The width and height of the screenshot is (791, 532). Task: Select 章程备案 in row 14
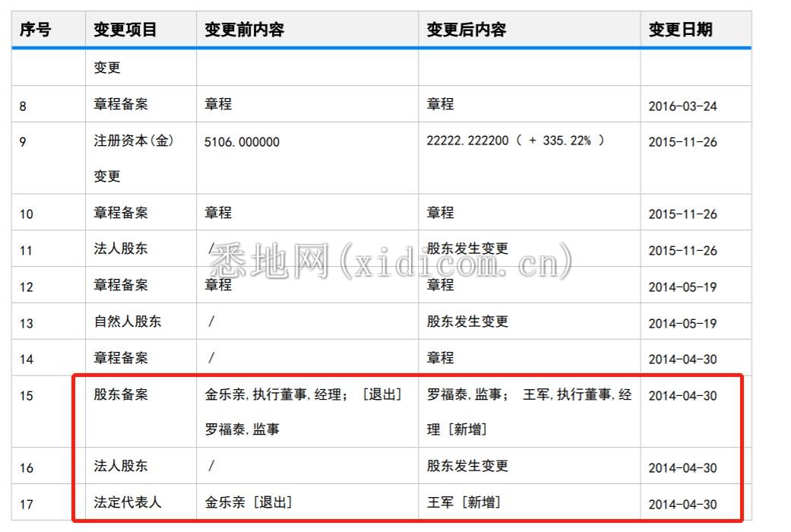(x=121, y=357)
